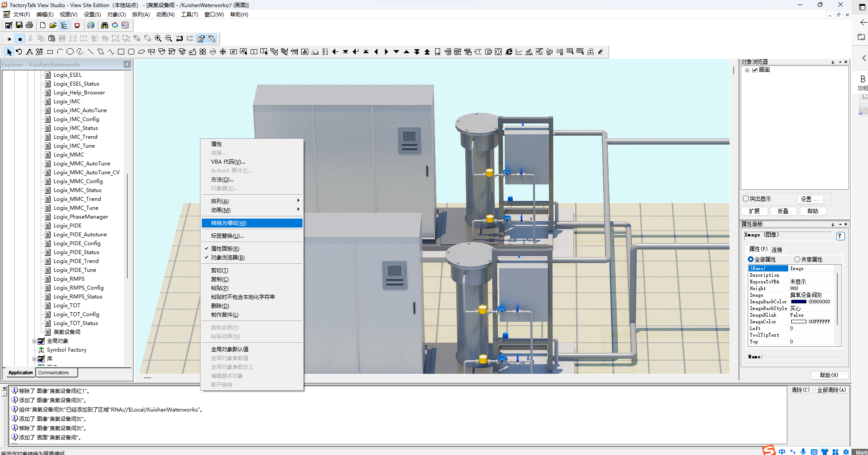Select the Internet Explorer web browser object
The height and width of the screenshot is (455, 868).
click(509, 52)
